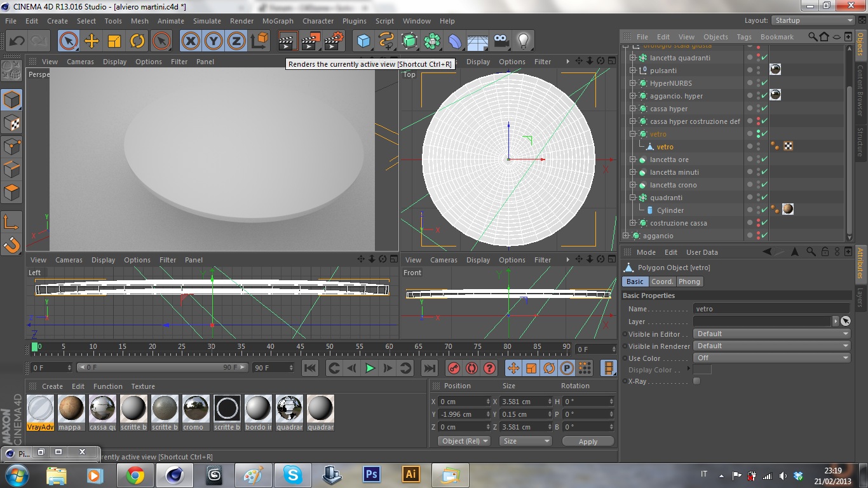The width and height of the screenshot is (868, 488).
Task: Add a Light object
Action: 523,41
